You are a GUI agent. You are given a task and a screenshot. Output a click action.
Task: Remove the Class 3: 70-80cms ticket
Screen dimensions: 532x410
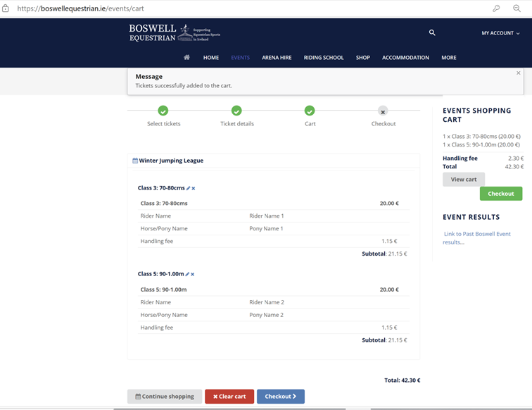[x=194, y=188]
